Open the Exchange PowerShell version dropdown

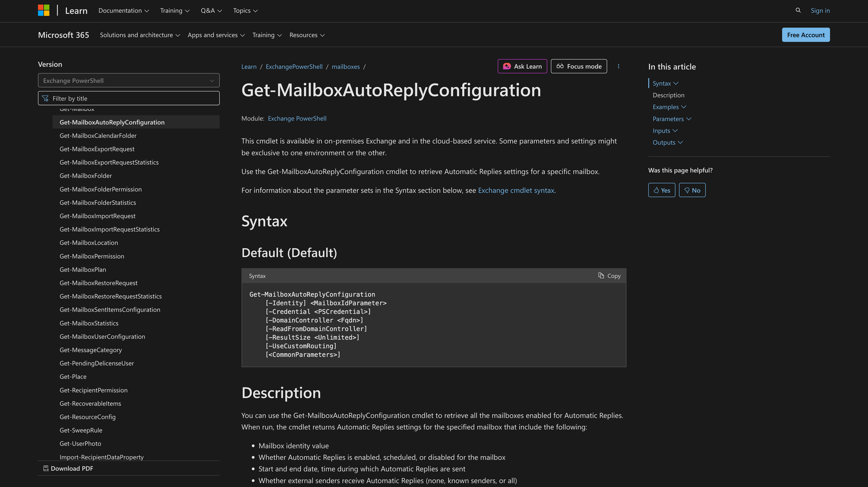click(x=128, y=80)
